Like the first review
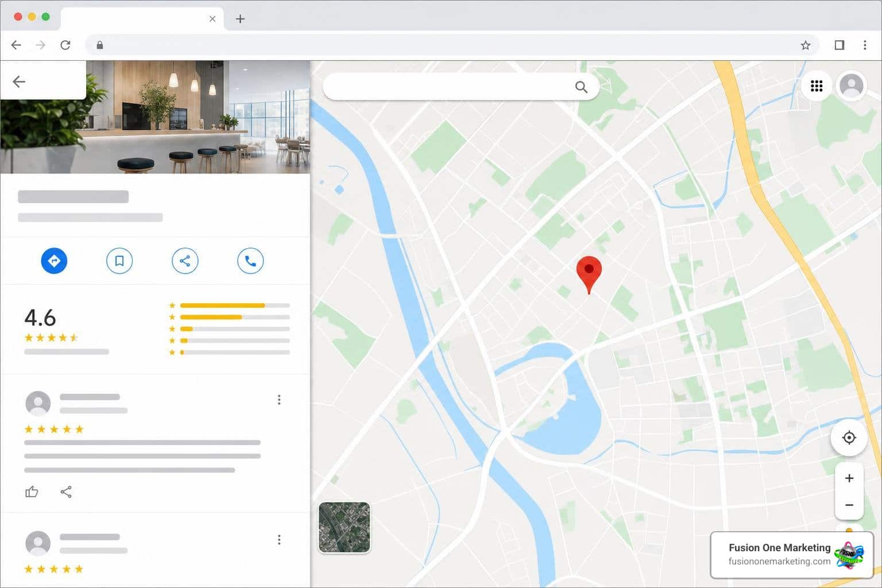The height and width of the screenshot is (588, 882). pyautogui.click(x=32, y=492)
